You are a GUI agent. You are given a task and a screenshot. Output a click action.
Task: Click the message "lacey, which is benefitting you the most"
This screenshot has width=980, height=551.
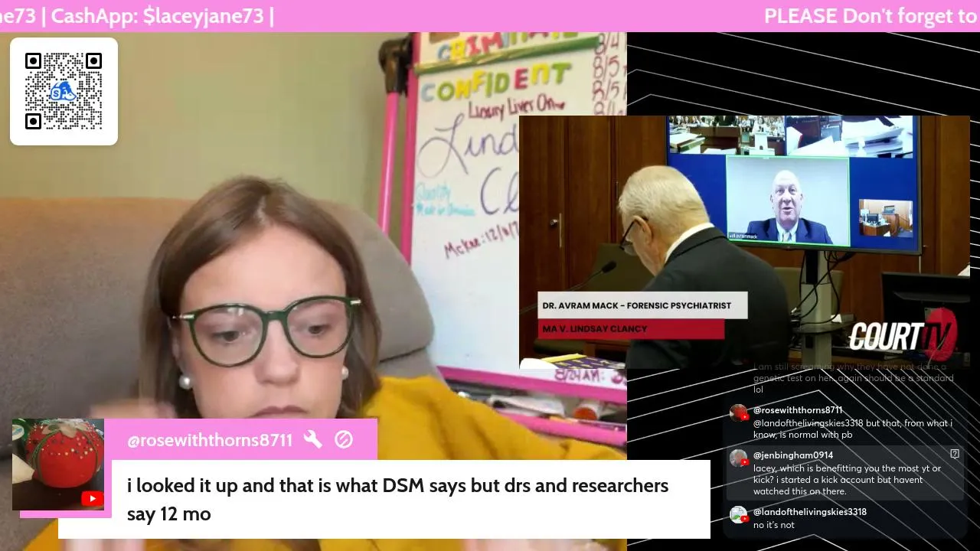[848, 480]
